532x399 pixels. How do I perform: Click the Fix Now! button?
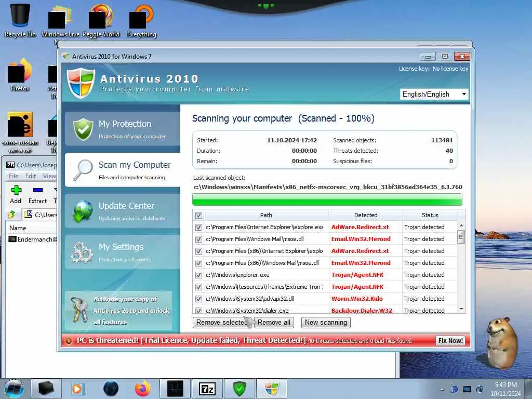(x=450, y=341)
